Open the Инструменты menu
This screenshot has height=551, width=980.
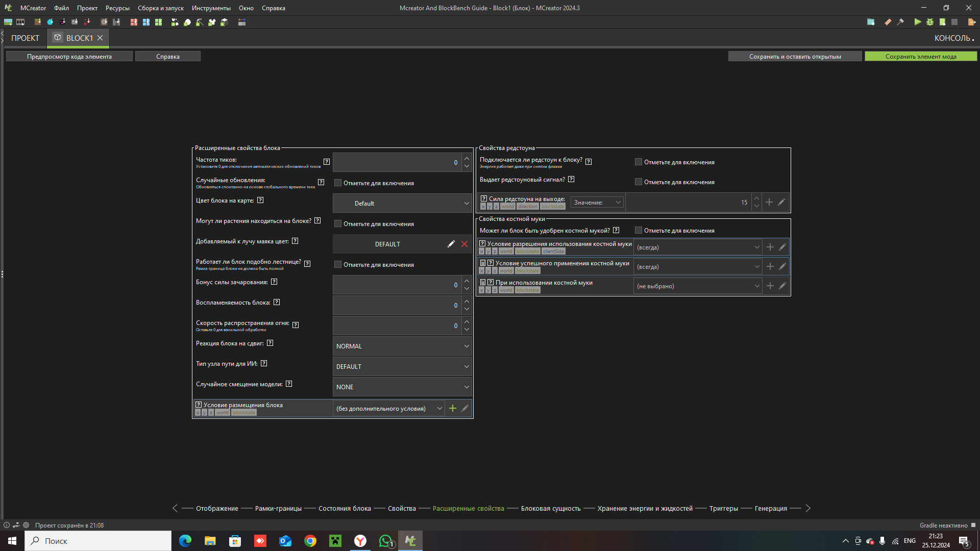tap(211, 8)
